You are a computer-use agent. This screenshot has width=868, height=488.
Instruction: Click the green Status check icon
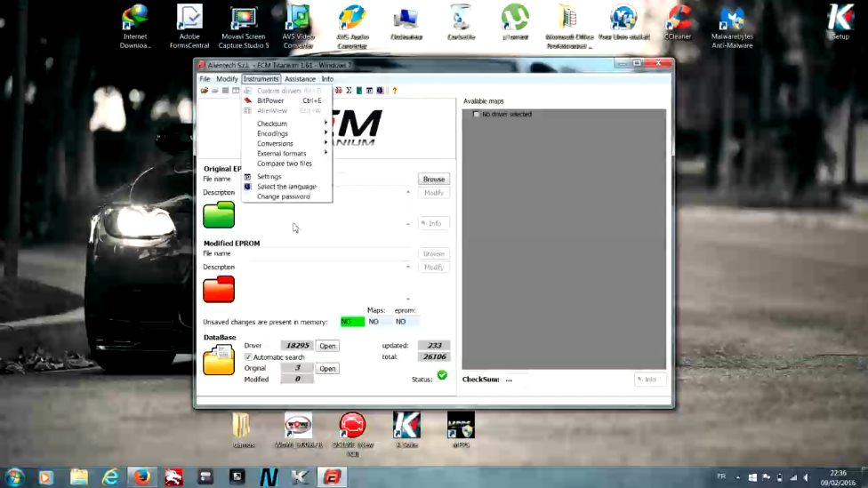coord(442,375)
